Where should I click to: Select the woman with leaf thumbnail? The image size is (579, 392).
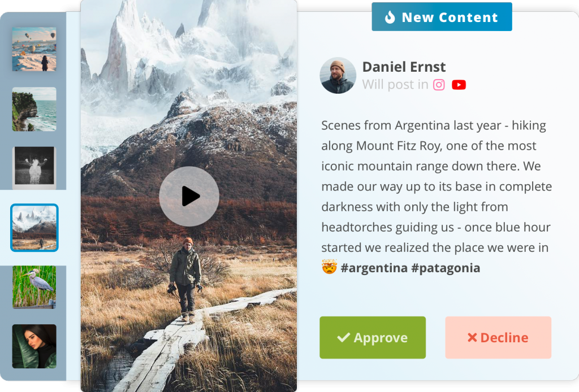[x=34, y=346]
